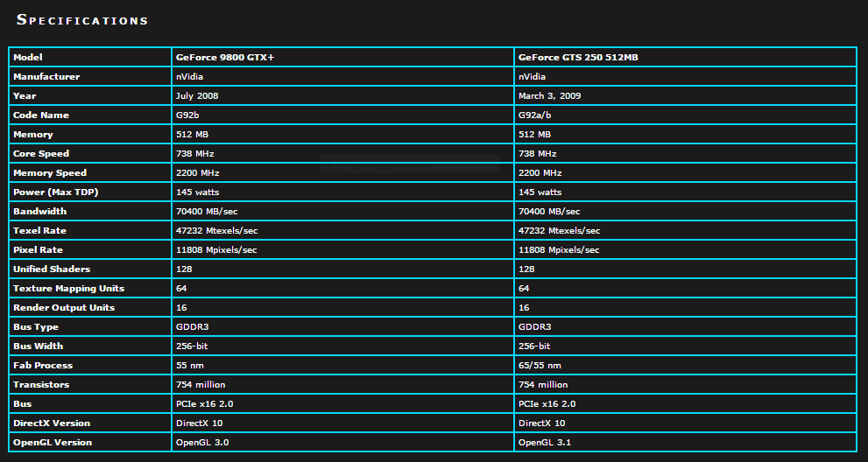Image resolution: width=868 pixels, height=462 pixels.
Task: Click "2200 MHz" in the 9800 GTX+ column
Action: 198,172
